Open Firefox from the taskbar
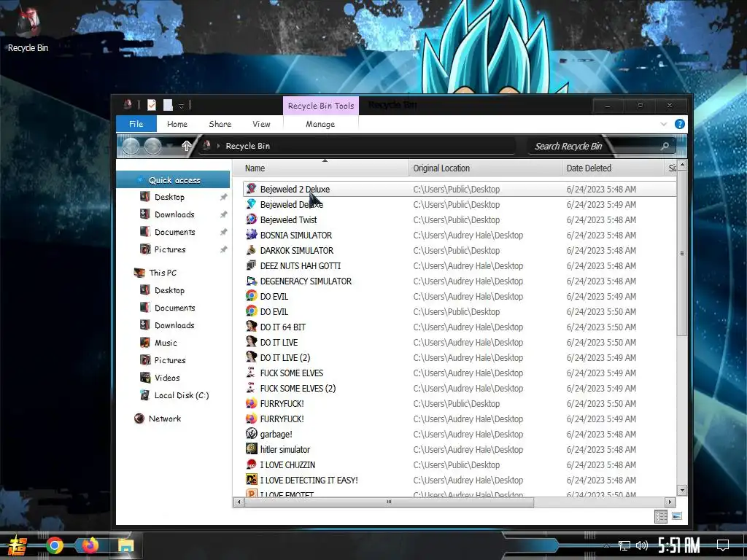The image size is (747, 560). tap(90, 545)
